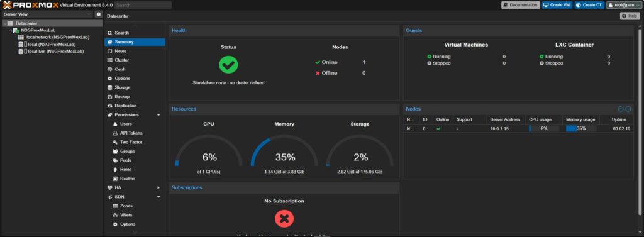Open the Notes section

(x=135, y=51)
